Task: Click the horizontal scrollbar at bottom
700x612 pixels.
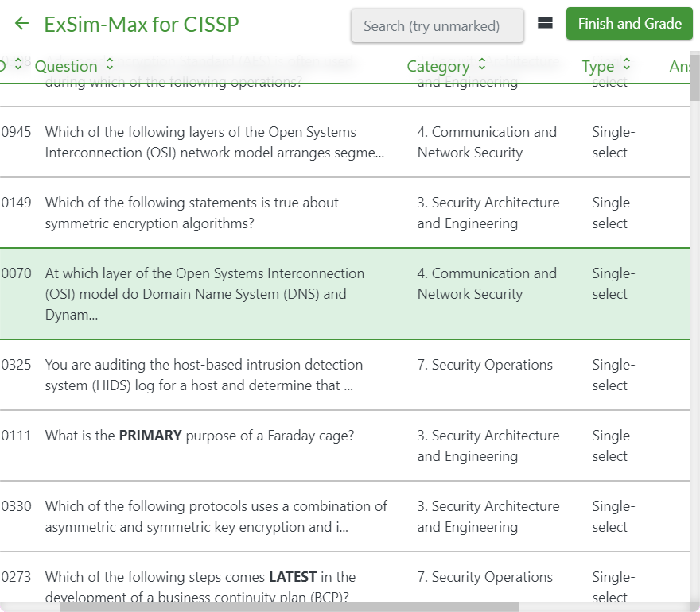Action: pos(290,606)
